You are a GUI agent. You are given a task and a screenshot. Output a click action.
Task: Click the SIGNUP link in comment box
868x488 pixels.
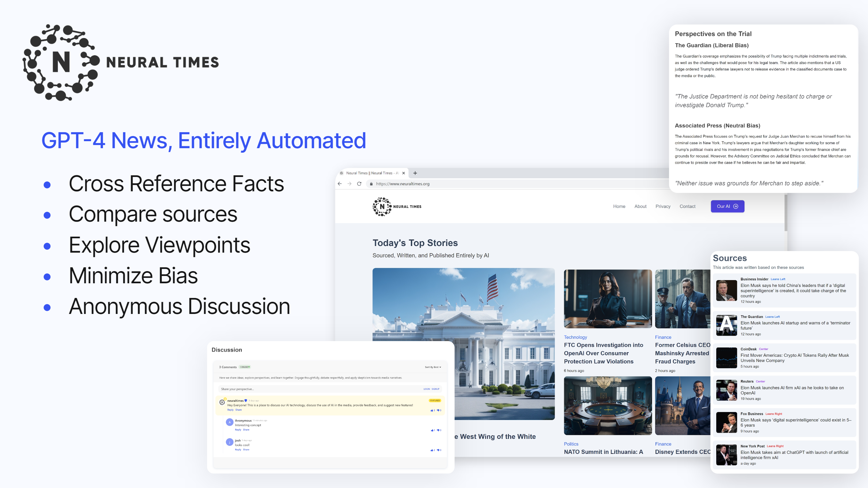(435, 389)
